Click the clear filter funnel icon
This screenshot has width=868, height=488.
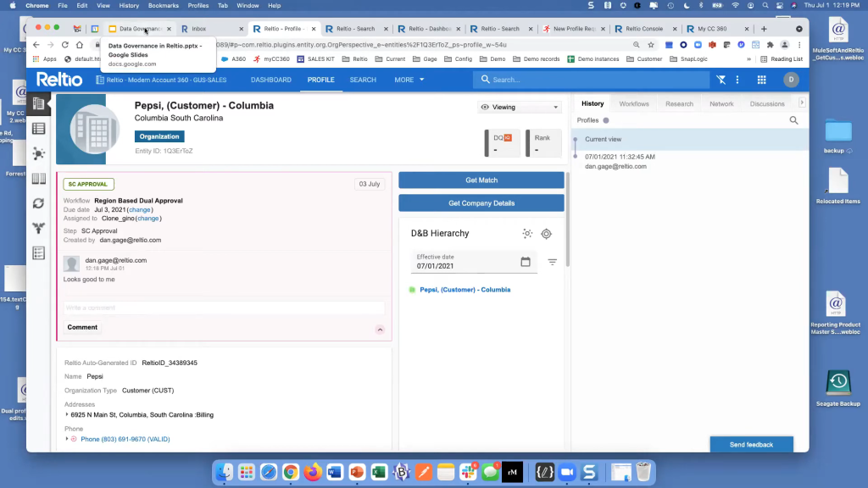pos(721,80)
